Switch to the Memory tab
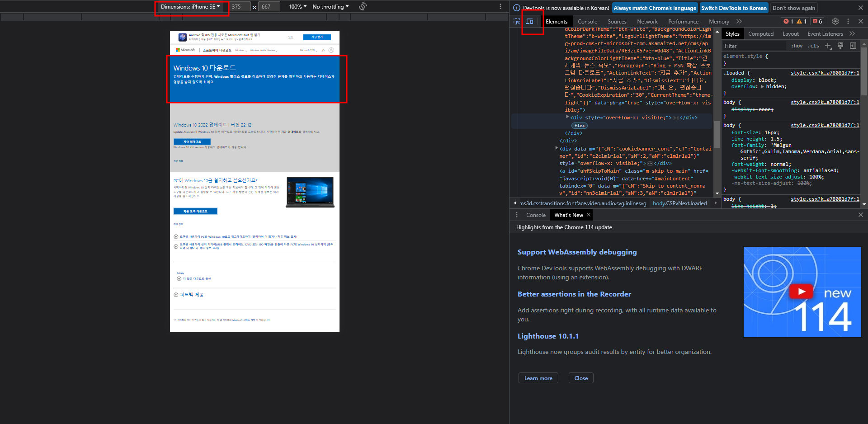This screenshot has width=868, height=424. pos(719,21)
